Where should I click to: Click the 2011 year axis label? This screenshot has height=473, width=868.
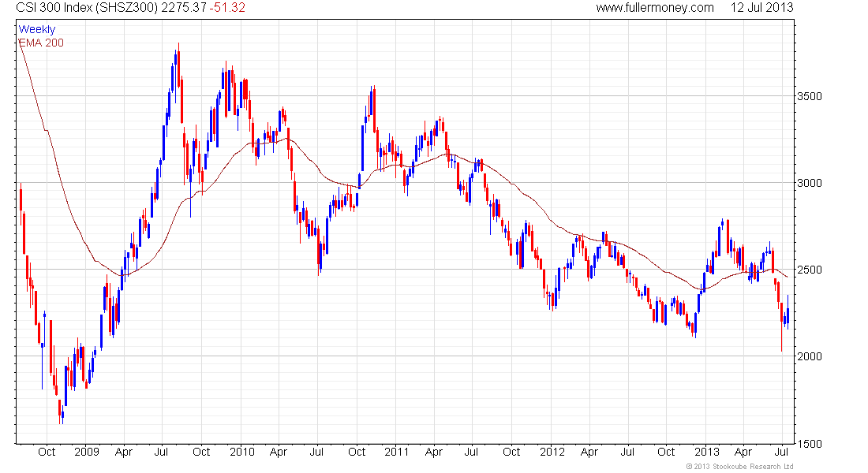coord(397,452)
